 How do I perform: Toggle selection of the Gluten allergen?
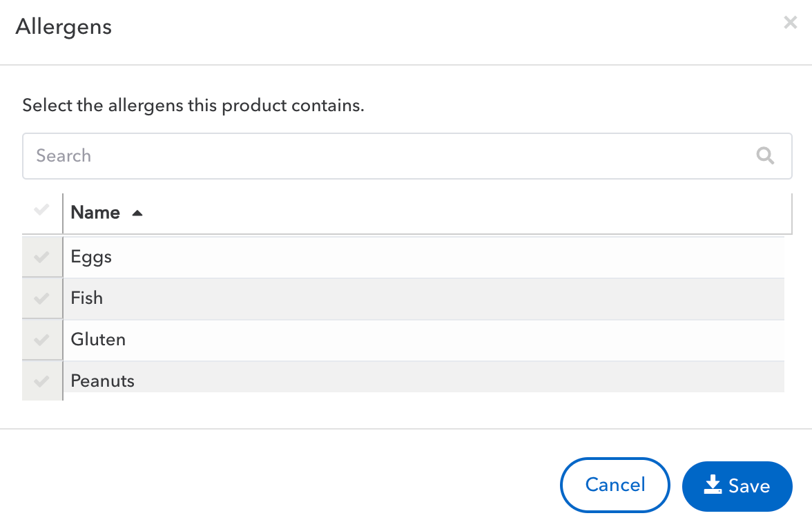(x=41, y=339)
